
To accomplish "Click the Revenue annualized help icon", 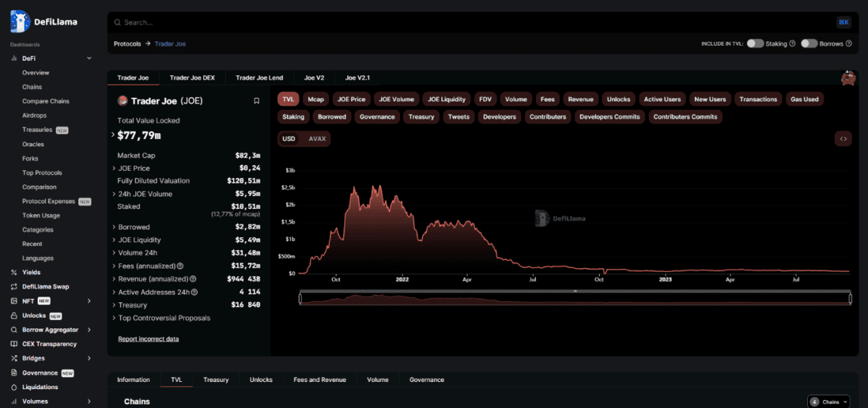I will click(x=193, y=279).
